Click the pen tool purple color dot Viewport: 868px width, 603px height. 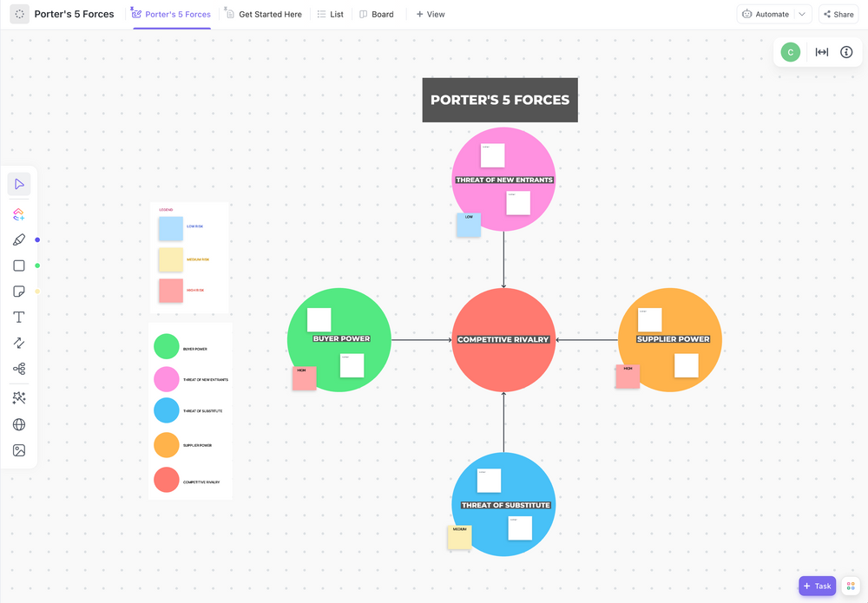(x=37, y=240)
